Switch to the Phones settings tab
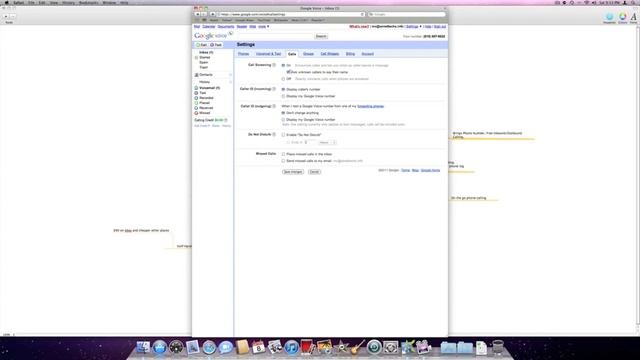 pos(243,54)
